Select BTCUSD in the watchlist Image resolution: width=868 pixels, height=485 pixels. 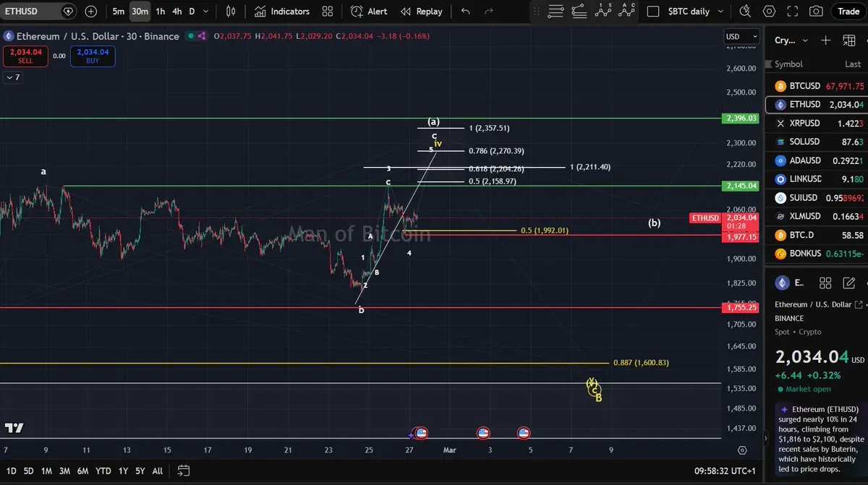pyautogui.click(x=818, y=86)
